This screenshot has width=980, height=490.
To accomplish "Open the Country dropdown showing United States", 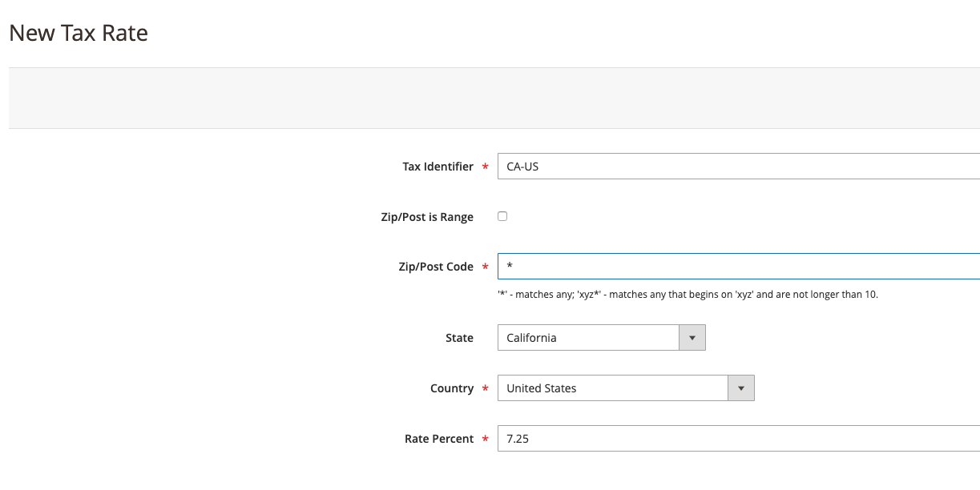I will 626,388.
